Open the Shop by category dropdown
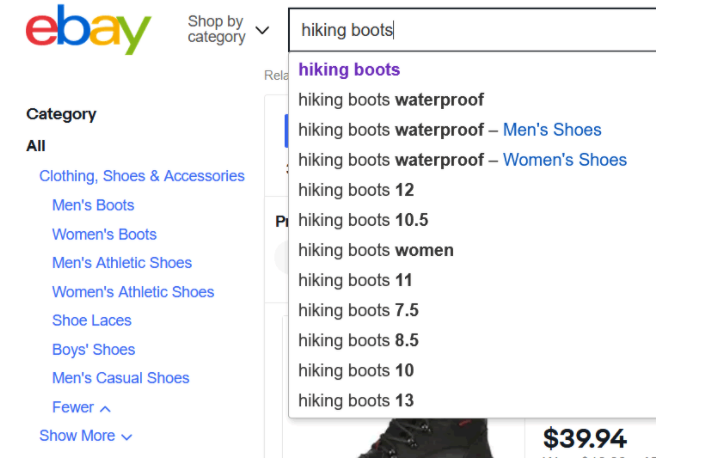The width and height of the screenshot is (701, 469). click(x=228, y=29)
